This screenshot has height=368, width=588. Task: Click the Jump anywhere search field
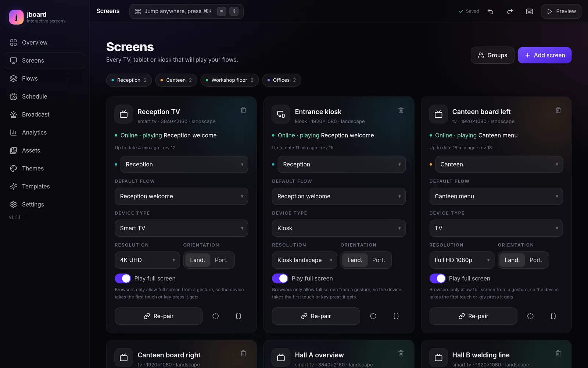(186, 11)
